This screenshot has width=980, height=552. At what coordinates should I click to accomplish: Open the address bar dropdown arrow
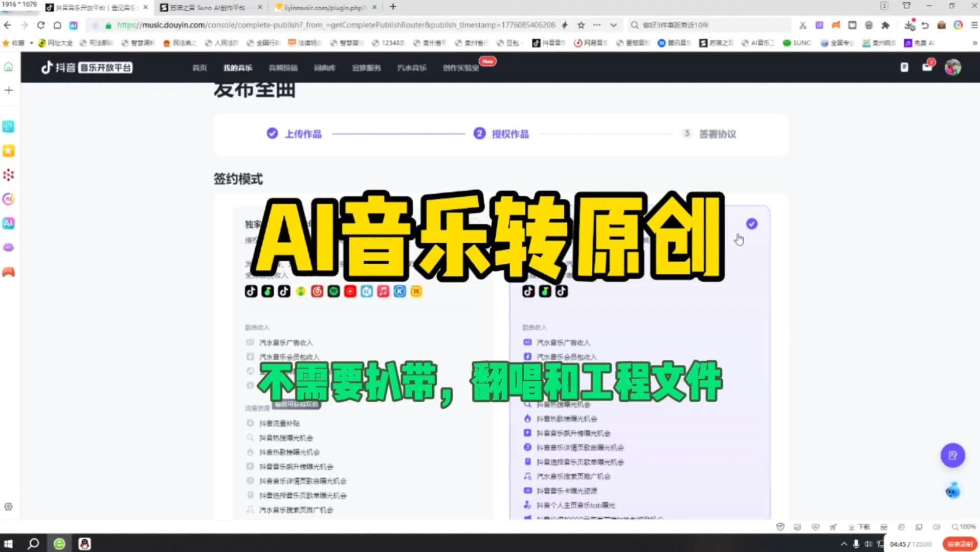pyautogui.click(x=612, y=25)
